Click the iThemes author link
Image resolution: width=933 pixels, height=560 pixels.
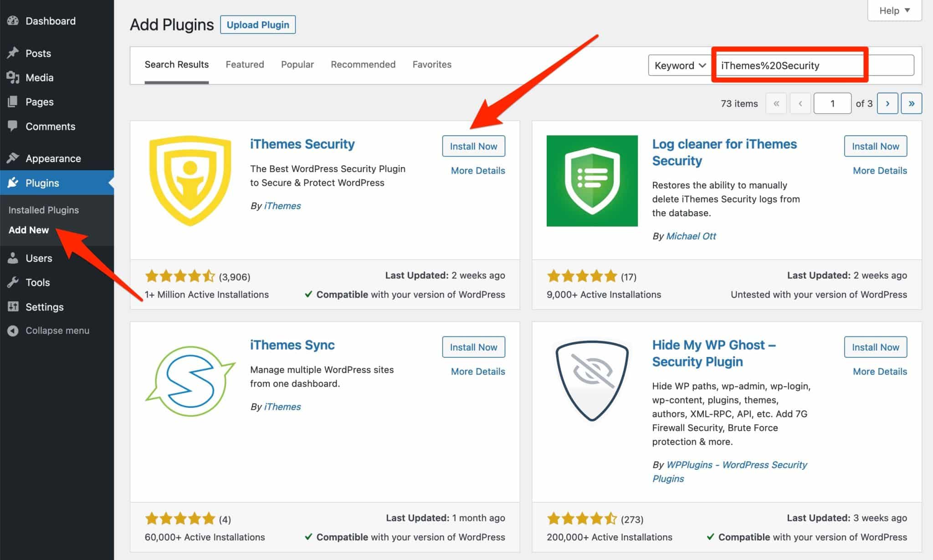[282, 205]
